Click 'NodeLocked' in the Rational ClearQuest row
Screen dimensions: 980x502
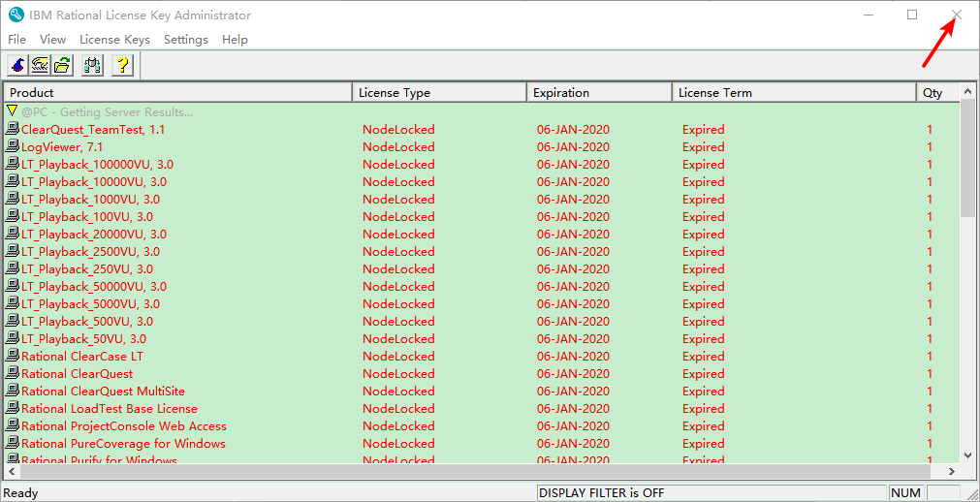398,374
